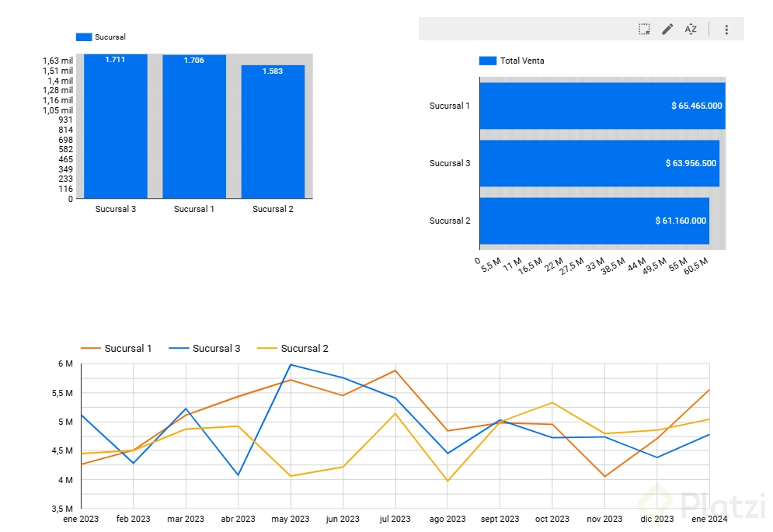
Task: Click the drill/select area icon in chart toolbar
Action: pyautogui.click(x=644, y=29)
